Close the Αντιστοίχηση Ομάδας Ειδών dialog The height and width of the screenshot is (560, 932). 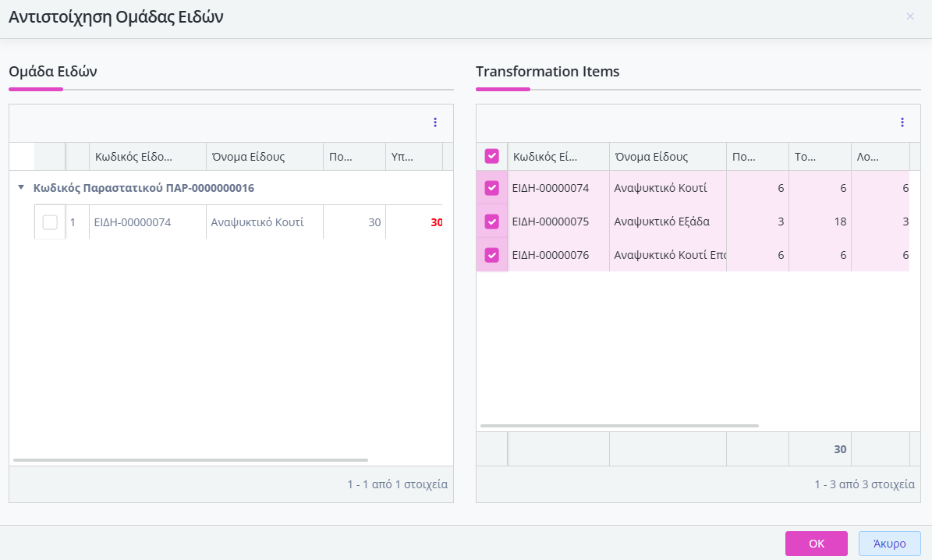tap(909, 16)
